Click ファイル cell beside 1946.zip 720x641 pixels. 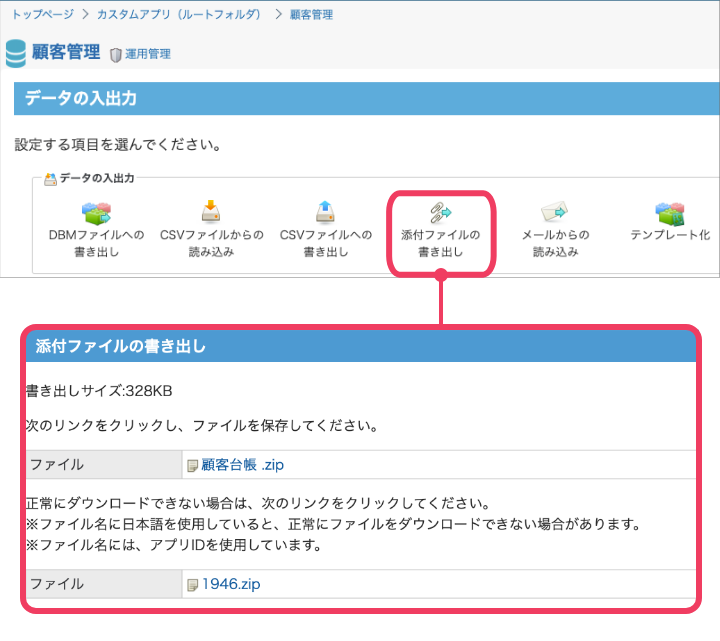coord(104,584)
